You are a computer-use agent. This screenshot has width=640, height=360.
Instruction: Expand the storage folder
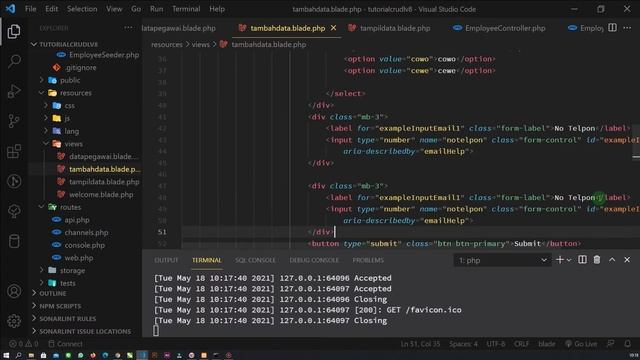(72, 271)
